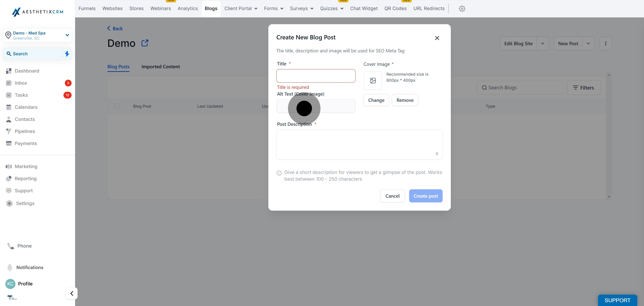Switch to the Imported Content tab
The height and width of the screenshot is (306, 644).
point(161,66)
